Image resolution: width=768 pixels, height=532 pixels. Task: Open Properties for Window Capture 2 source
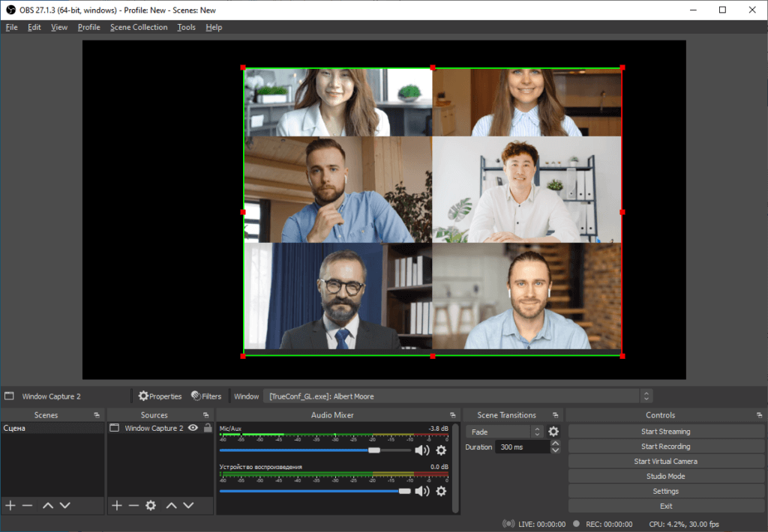(160, 396)
